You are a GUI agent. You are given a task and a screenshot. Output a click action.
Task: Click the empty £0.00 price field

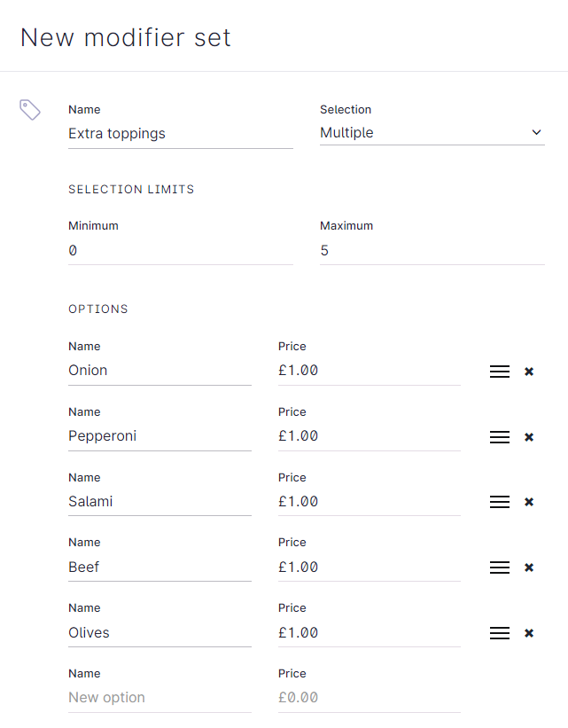tap(369, 698)
